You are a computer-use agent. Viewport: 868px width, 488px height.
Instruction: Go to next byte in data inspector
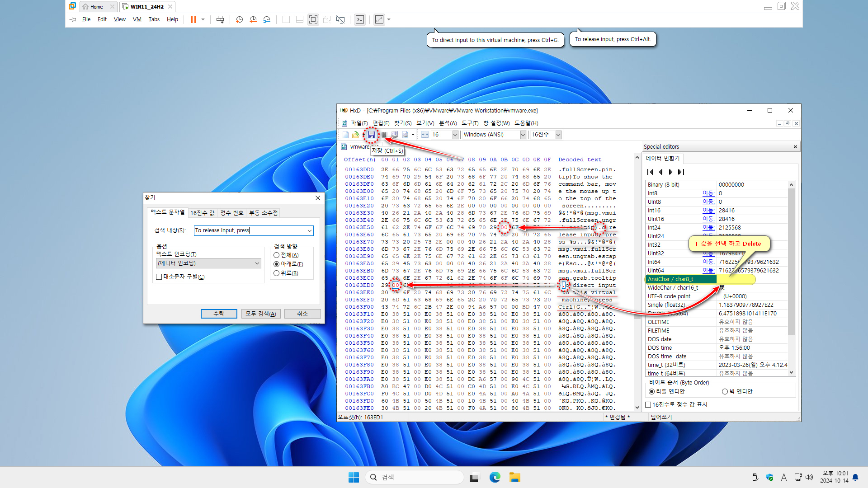(x=671, y=172)
